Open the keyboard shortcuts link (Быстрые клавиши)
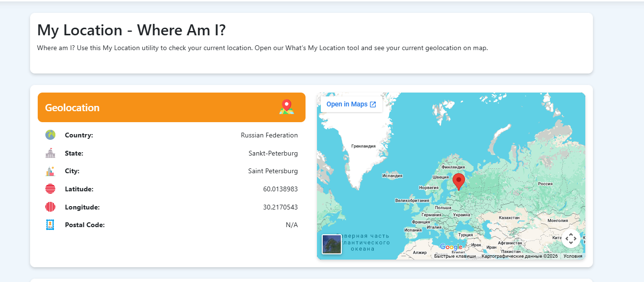The width and height of the screenshot is (644, 282). coord(454,256)
